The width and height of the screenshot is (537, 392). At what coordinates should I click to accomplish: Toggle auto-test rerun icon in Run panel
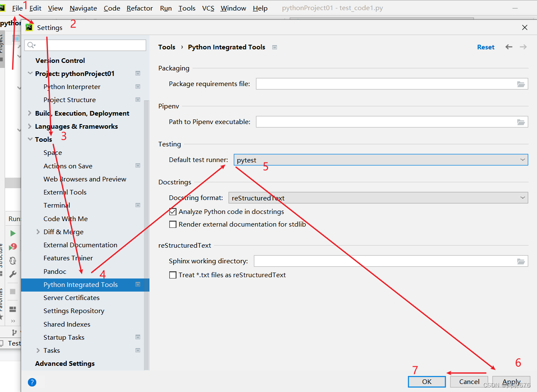point(13,260)
